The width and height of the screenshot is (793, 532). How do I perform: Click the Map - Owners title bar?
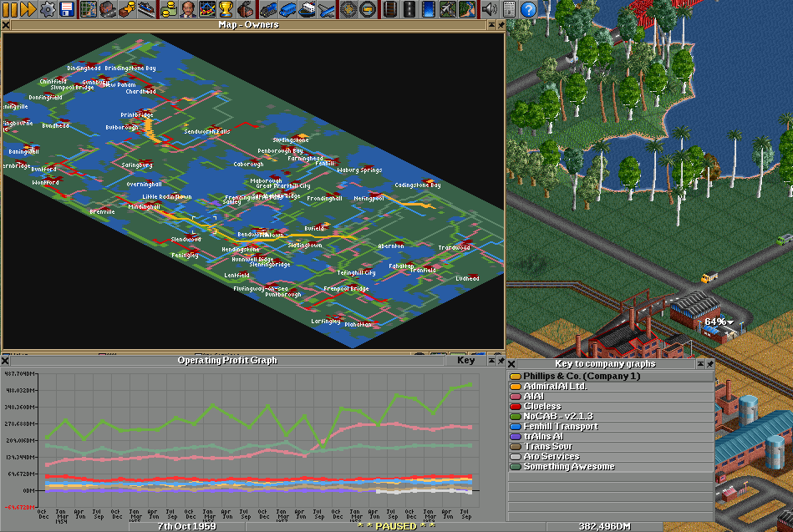coord(248,25)
